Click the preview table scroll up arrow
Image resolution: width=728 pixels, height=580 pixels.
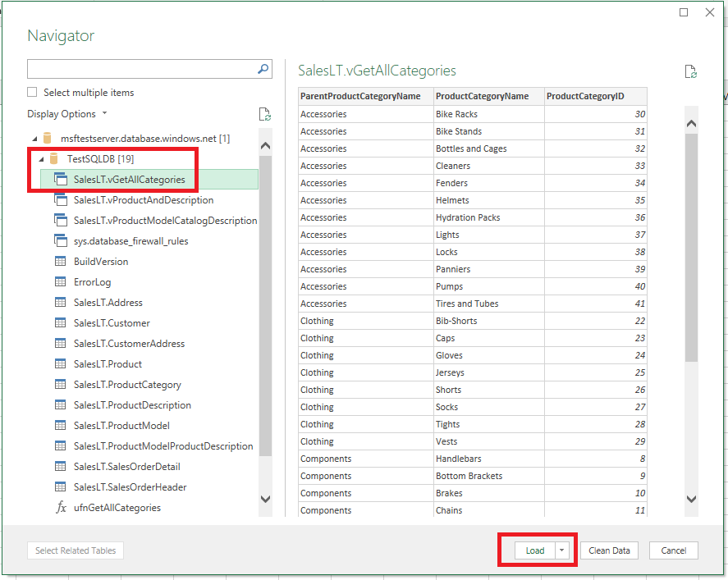[x=691, y=123]
